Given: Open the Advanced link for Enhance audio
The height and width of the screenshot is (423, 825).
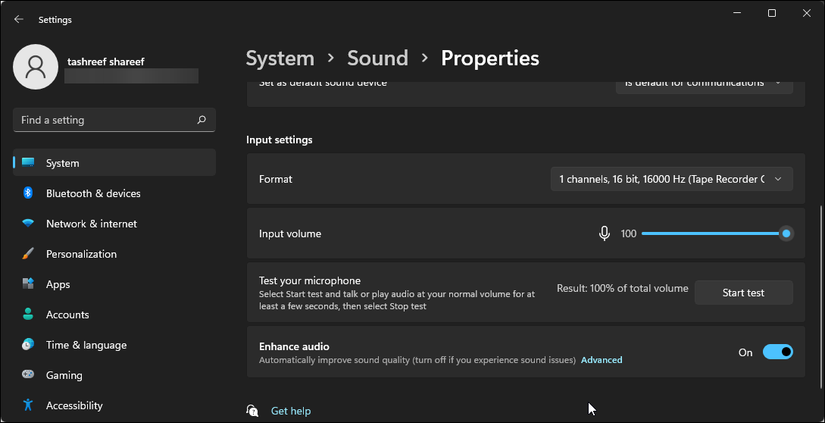Looking at the screenshot, I should (x=601, y=360).
